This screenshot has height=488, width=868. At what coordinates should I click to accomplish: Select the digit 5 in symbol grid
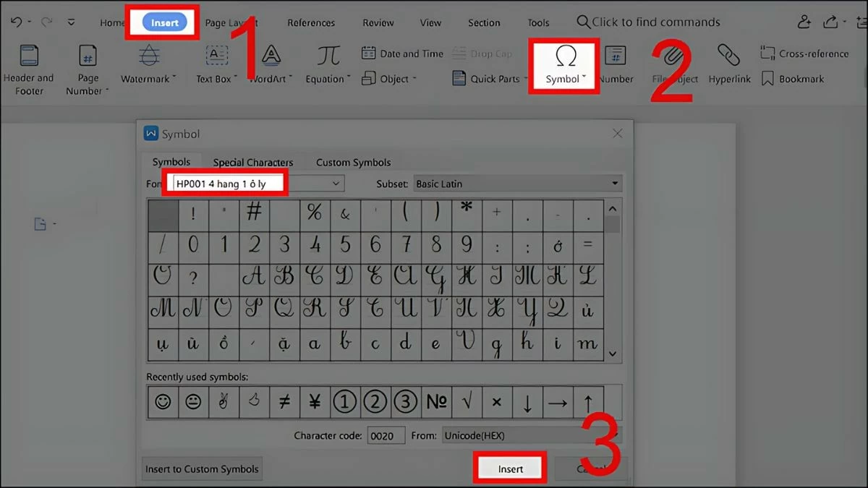(345, 246)
